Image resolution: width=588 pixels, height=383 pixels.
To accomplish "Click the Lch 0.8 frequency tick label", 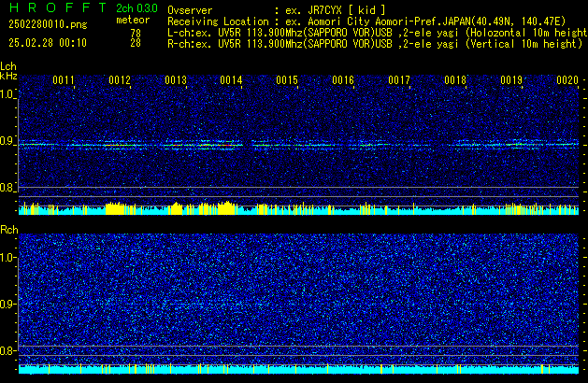I will point(7,188).
